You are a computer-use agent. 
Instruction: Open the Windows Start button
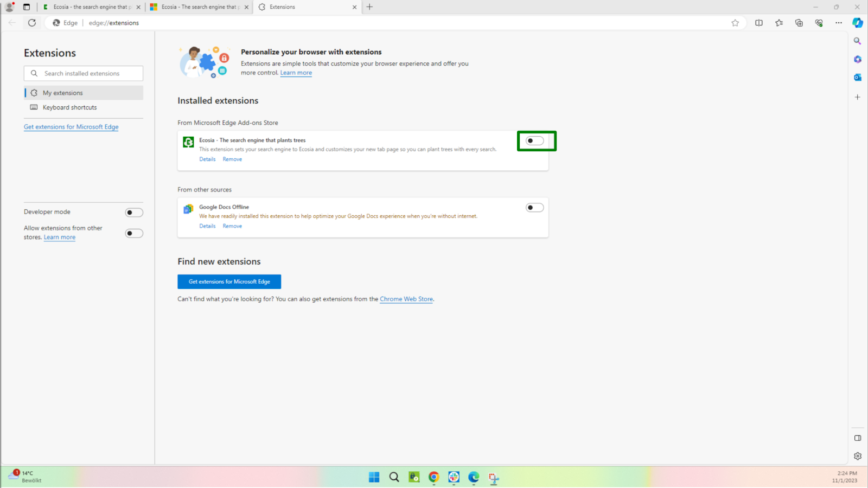click(x=374, y=477)
